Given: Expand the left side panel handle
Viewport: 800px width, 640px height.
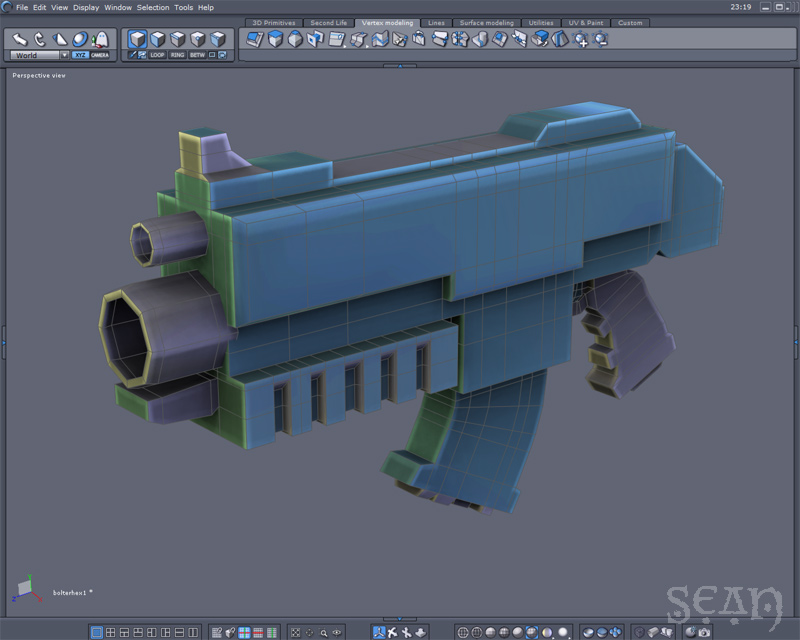Looking at the screenshot, I should tap(3, 342).
